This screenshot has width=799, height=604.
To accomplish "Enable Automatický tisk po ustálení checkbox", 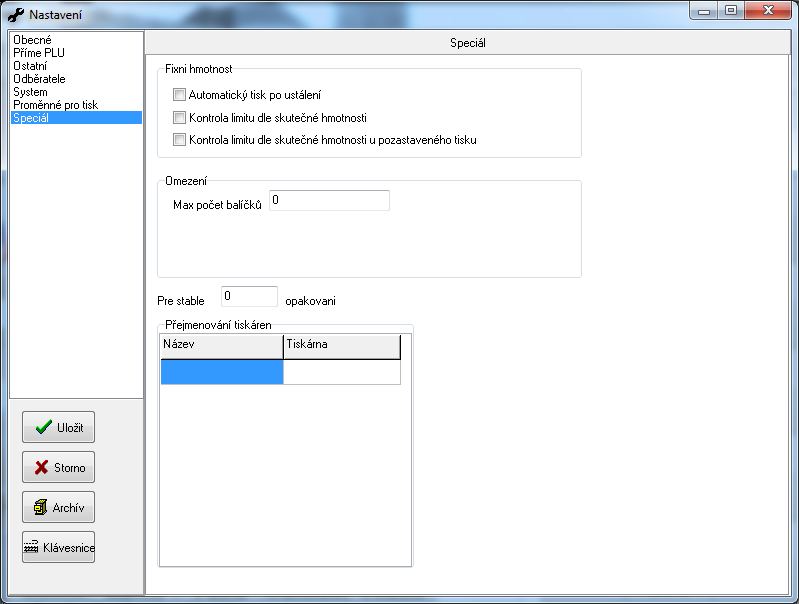I will pyautogui.click(x=180, y=95).
